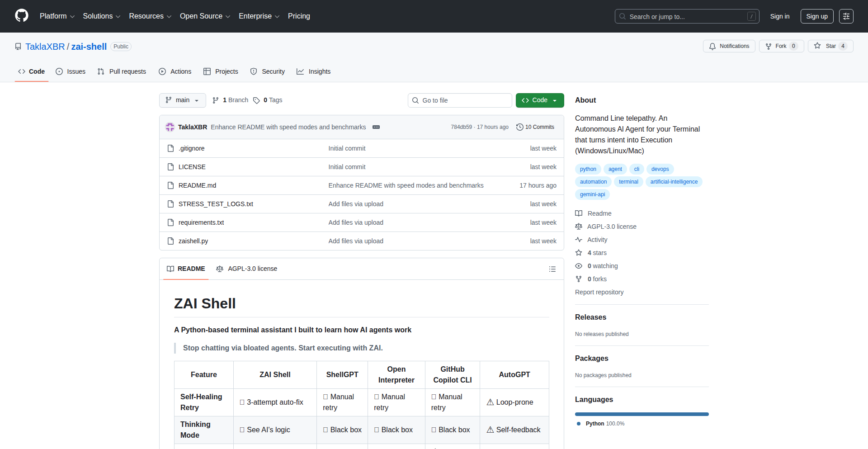Viewport: 868px width, 449px height.
Task: Open the main branch dropdown
Action: point(182,100)
